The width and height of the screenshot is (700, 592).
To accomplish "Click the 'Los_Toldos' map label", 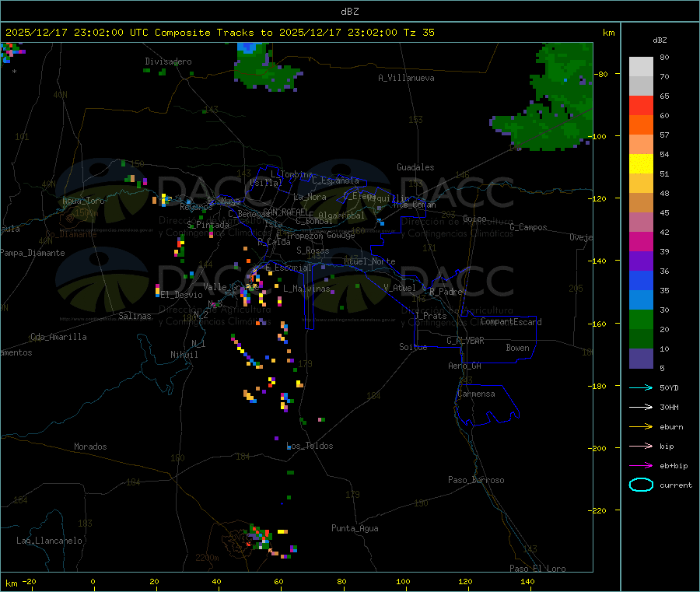I will click(310, 446).
